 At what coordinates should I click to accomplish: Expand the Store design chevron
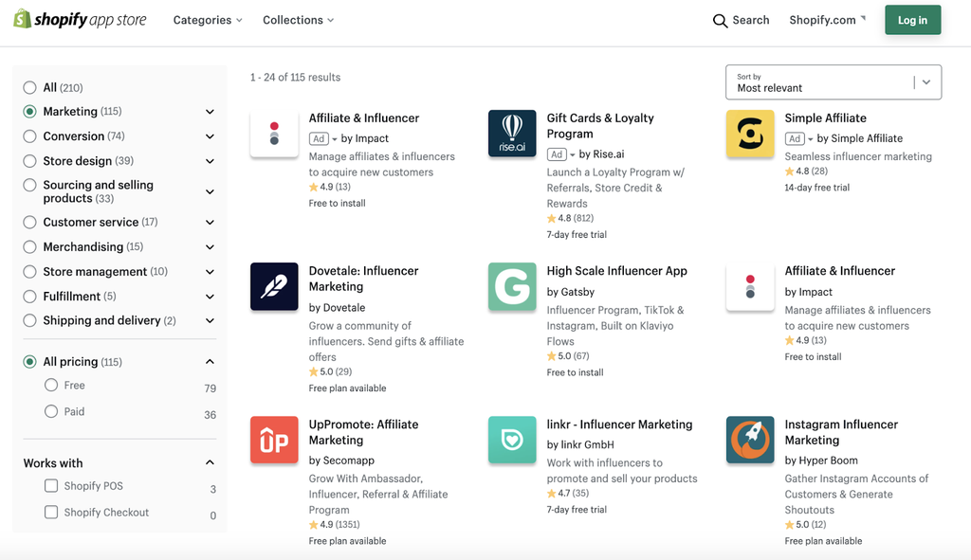coord(210,161)
